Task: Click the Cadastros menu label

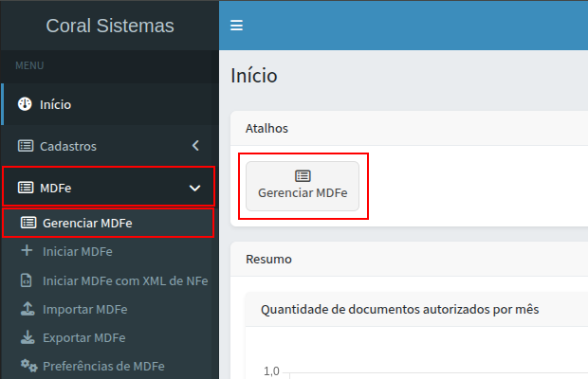Action: point(68,146)
